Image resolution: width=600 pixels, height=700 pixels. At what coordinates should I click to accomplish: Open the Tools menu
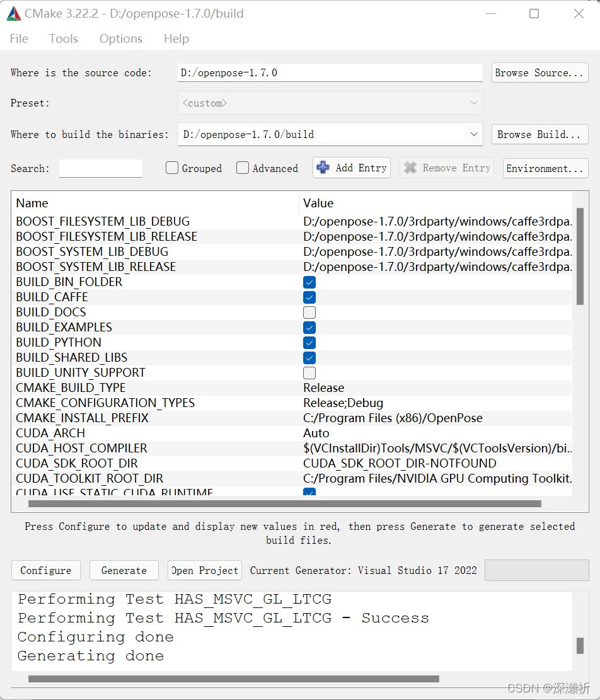click(x=63, y=38)
